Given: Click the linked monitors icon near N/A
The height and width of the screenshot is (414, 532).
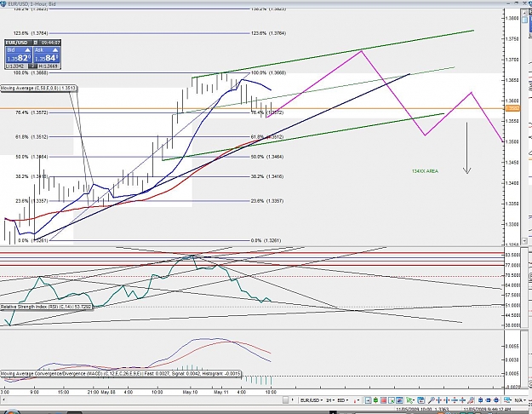Looking at the screenshot, I should pyautogui.click(x=507, y=400).
